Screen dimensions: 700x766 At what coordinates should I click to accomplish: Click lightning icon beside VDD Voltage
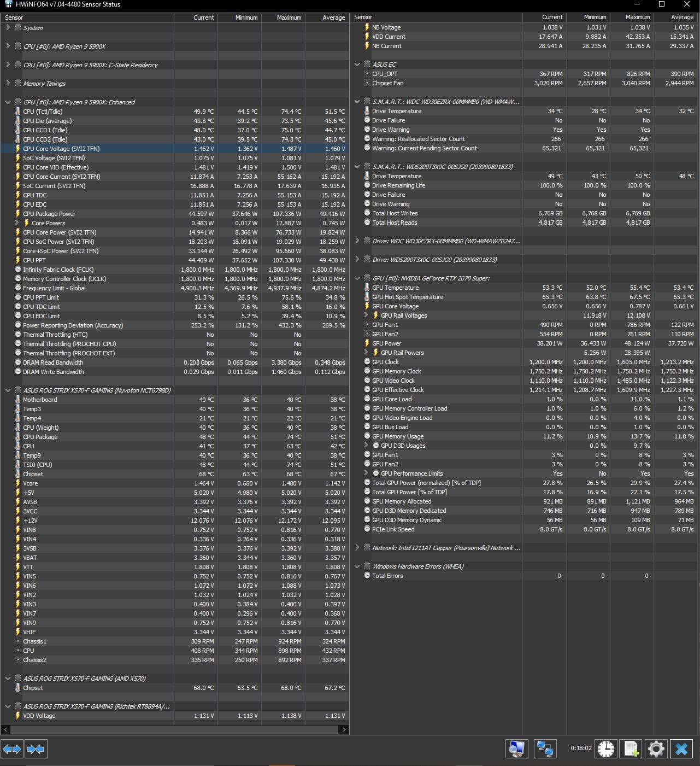17,716
